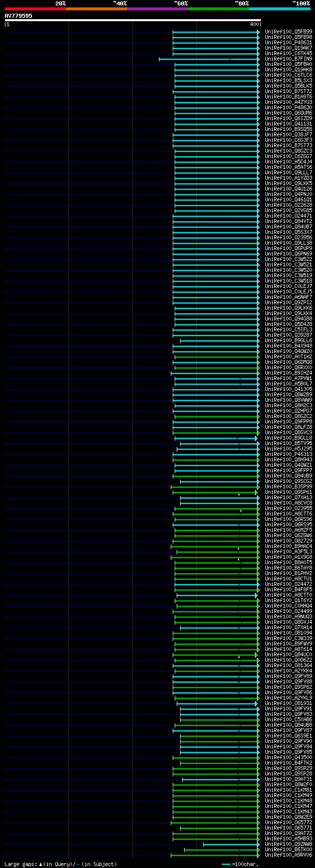Select label UniRef100_B6TAY8
This screenshot has height=868, width=315.
(288, 568)
